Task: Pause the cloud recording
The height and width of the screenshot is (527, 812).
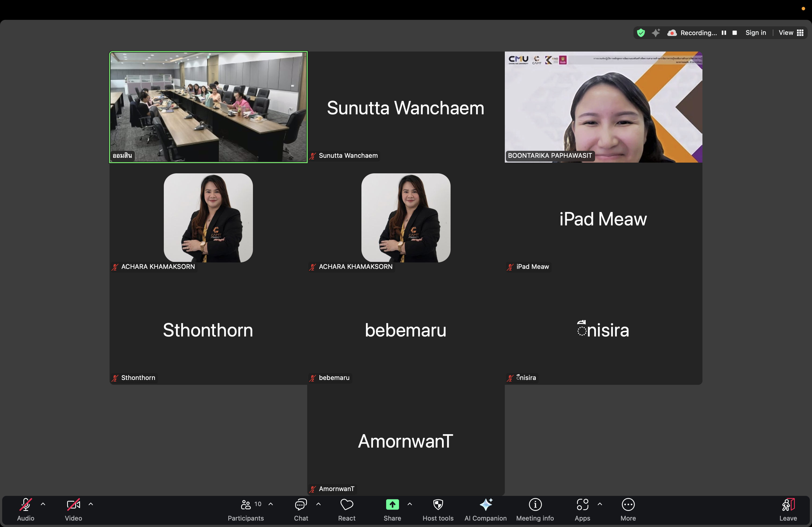Action: click(x=724, y=33)
